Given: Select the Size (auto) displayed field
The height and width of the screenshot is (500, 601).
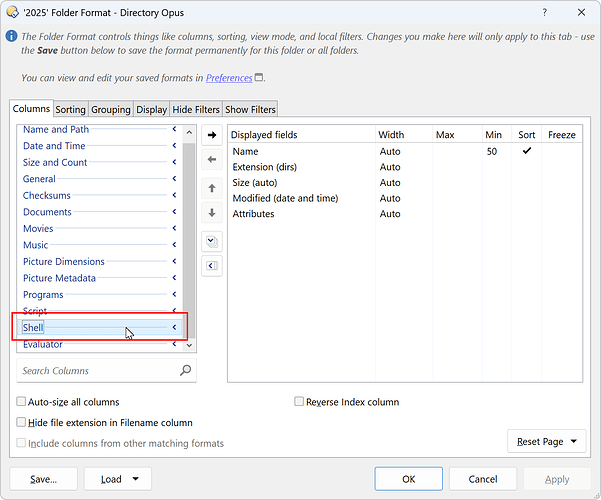Looking at the screenshot, I should point(405,183).
